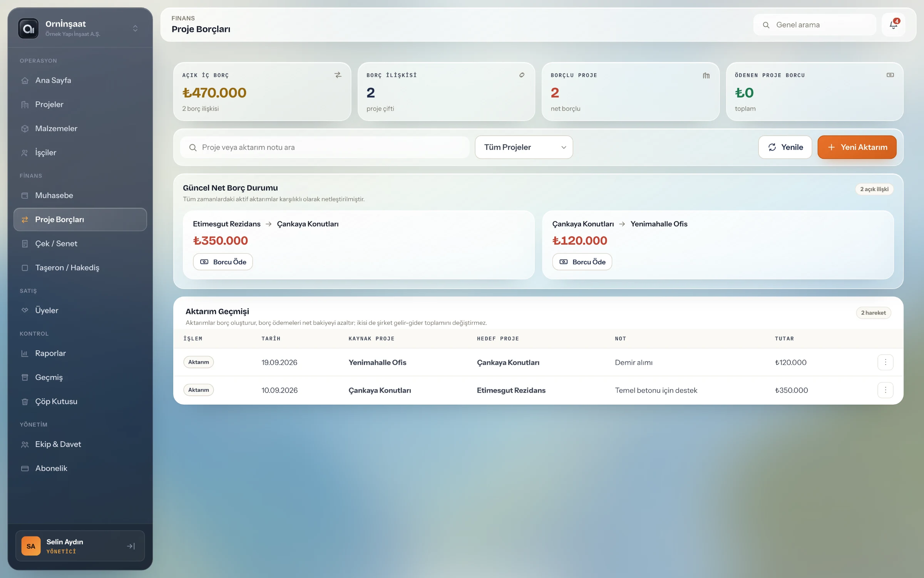Click the Borçlu Proje building icon
This screenshot has width=924, height=578.
(x=706, y=76)
